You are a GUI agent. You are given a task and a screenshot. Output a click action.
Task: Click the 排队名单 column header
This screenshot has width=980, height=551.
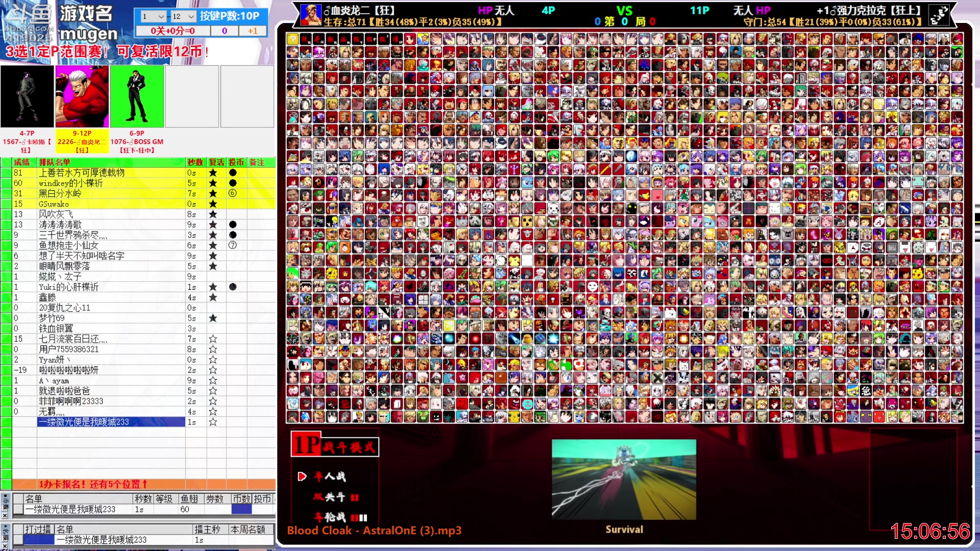(111, 162)
